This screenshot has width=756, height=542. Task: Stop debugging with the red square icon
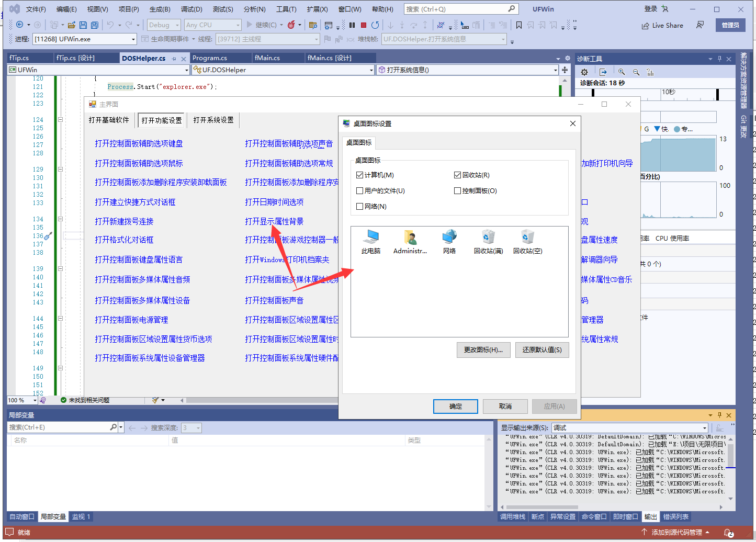click(x=363, y=25)
